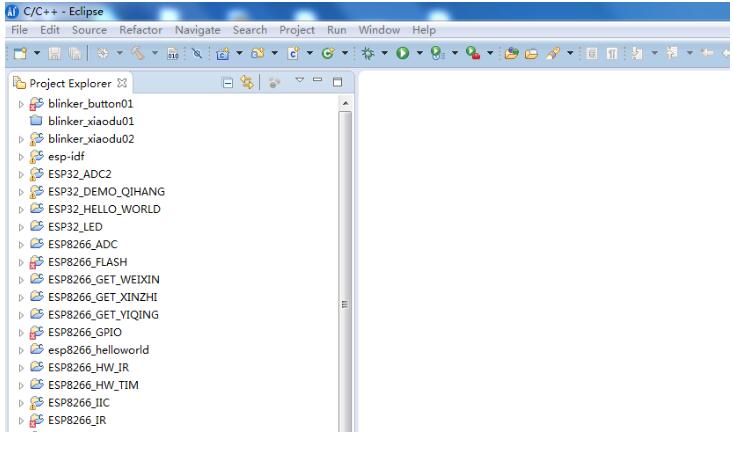Click the New wizard toolbar icon
This screenshot has width=733, height=451.
tap(20, 53)
